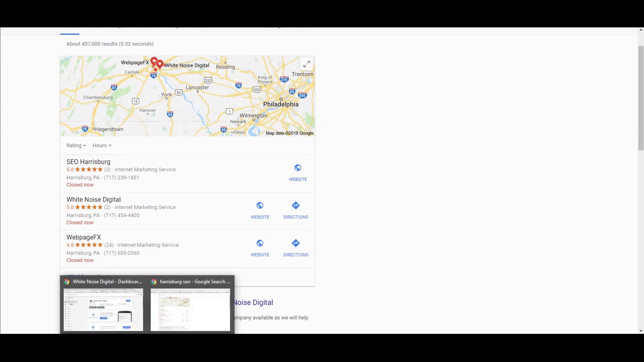Select the White Noise Digital map pin
The width and height of the screenshot is (644, 362).
tap(160, 65)
